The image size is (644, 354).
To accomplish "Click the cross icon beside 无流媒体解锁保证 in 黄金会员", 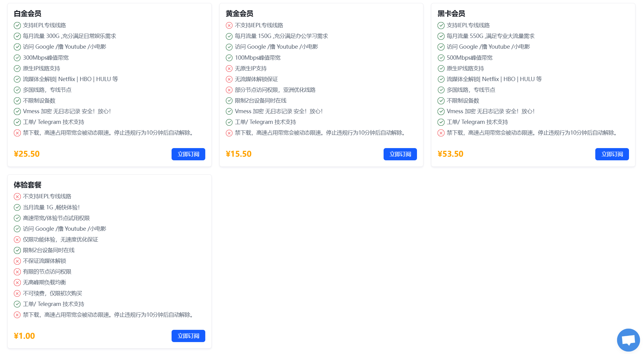I will [x=229, y=79].
